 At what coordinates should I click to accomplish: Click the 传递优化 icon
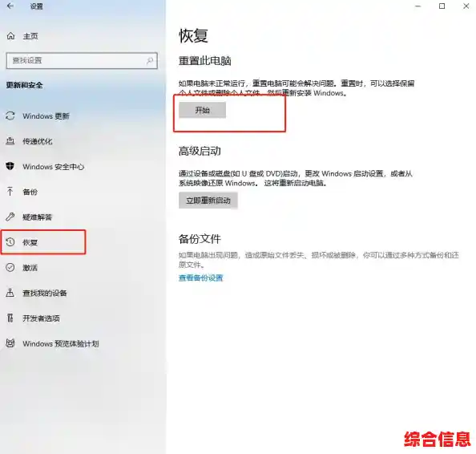[10, 141]
